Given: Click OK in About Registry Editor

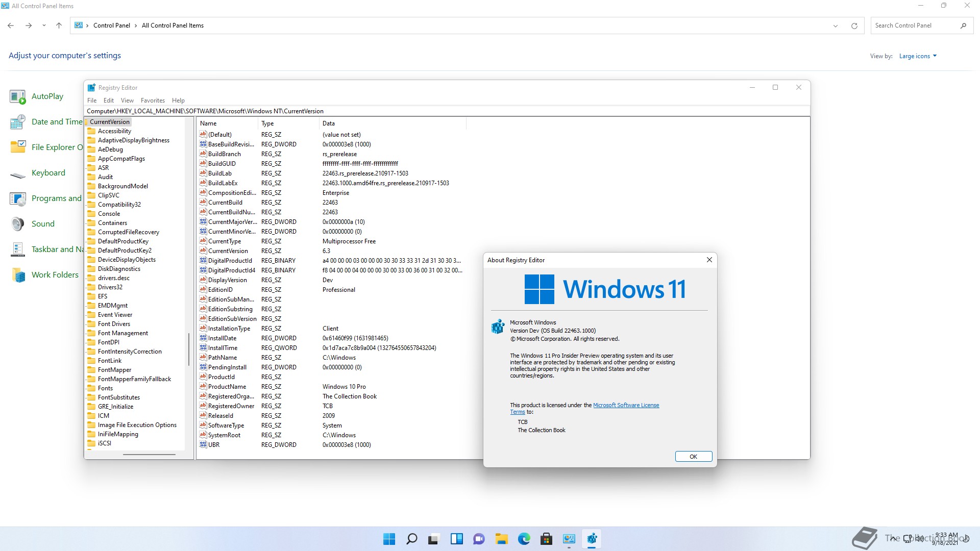Looking at the screenshot, I should 694,457.
